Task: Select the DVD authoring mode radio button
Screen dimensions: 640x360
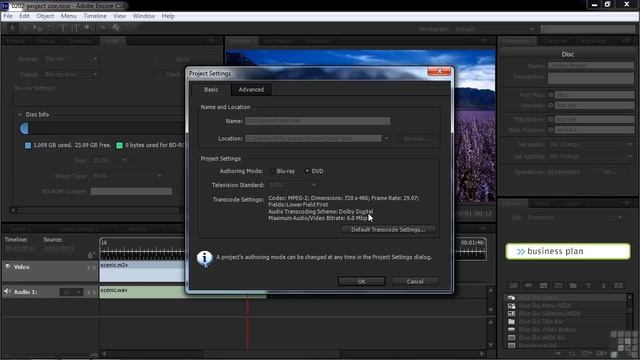Action: [x=307, y=171]
